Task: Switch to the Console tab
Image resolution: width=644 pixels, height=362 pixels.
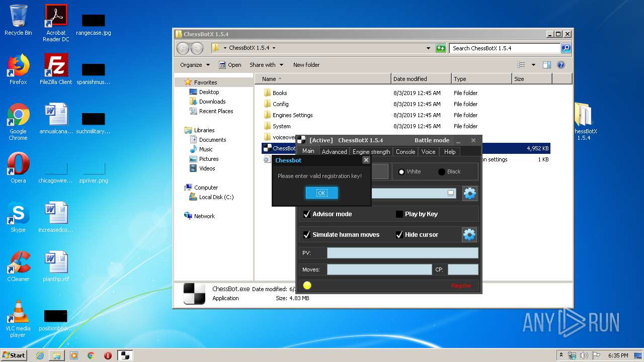Action: pos(406,151)
